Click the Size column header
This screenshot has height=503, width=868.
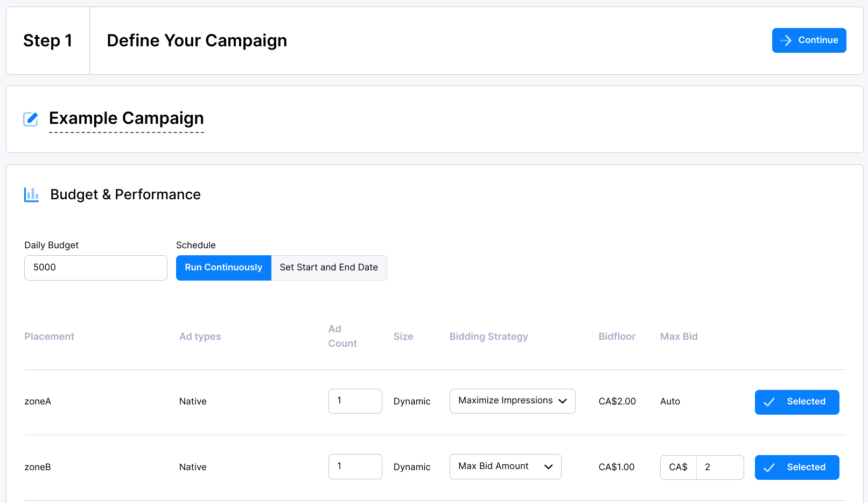[x=403, y=337]
